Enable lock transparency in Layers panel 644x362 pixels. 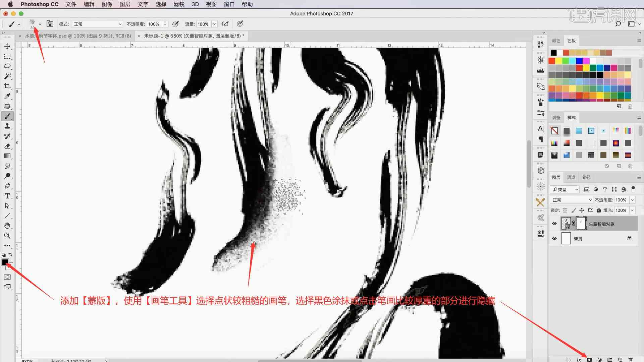[x=565, y=210]
